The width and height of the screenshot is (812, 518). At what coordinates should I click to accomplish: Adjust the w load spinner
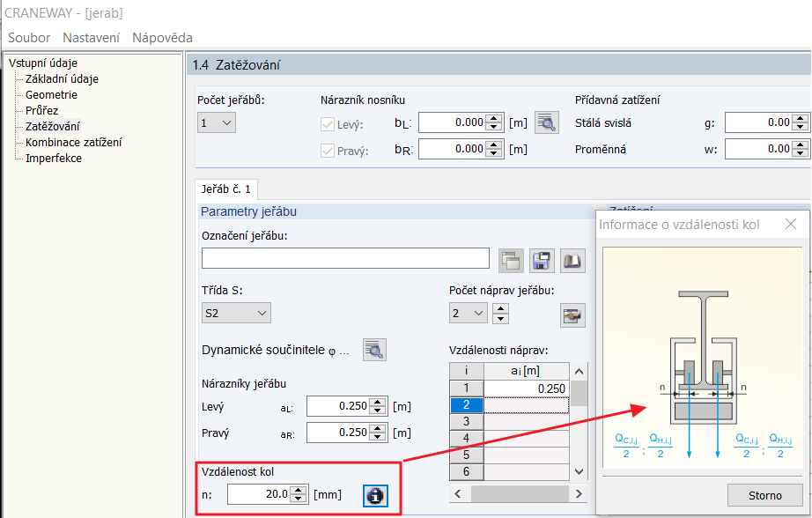(801, 149)
